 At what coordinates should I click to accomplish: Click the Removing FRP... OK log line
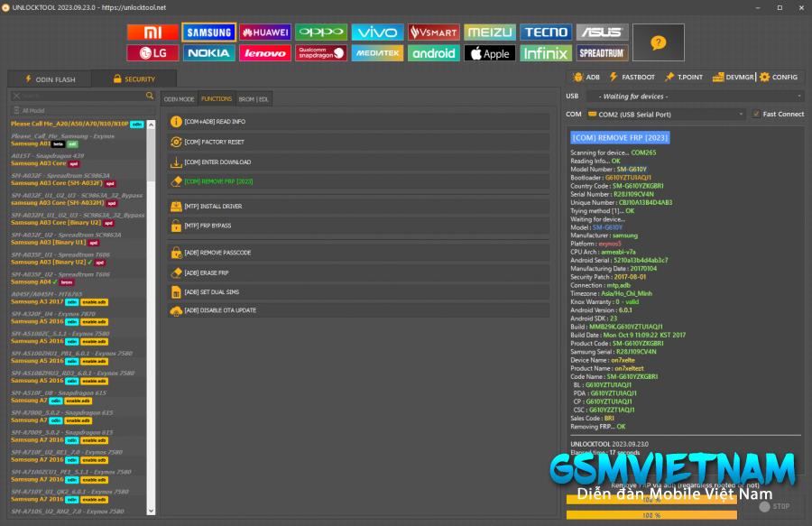[x=598, y=427]
